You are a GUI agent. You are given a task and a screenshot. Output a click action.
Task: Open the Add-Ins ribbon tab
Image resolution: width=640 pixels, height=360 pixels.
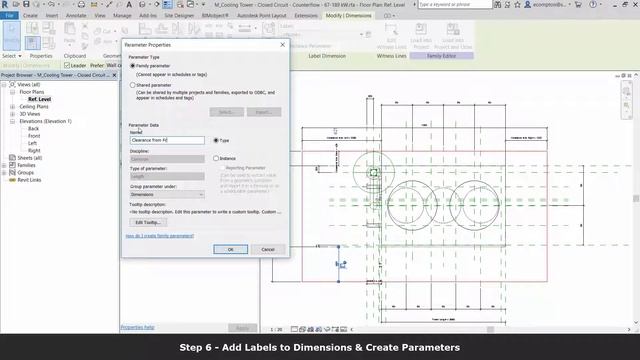point(148,16)
